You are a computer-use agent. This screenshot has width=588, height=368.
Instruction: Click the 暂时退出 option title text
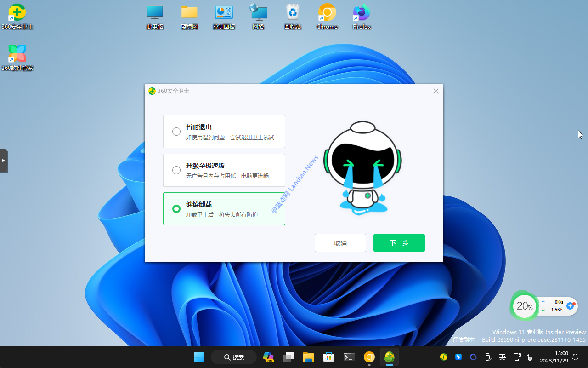click(x=199, y=127)
